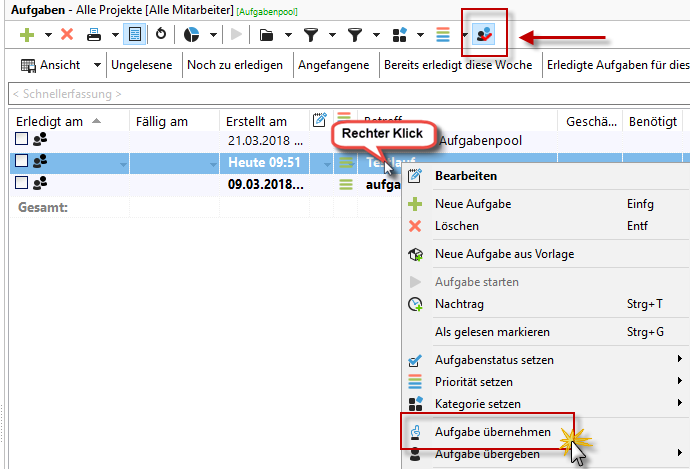Click the green plus new task icon
The image size is (690, 469).
point(26,35)
